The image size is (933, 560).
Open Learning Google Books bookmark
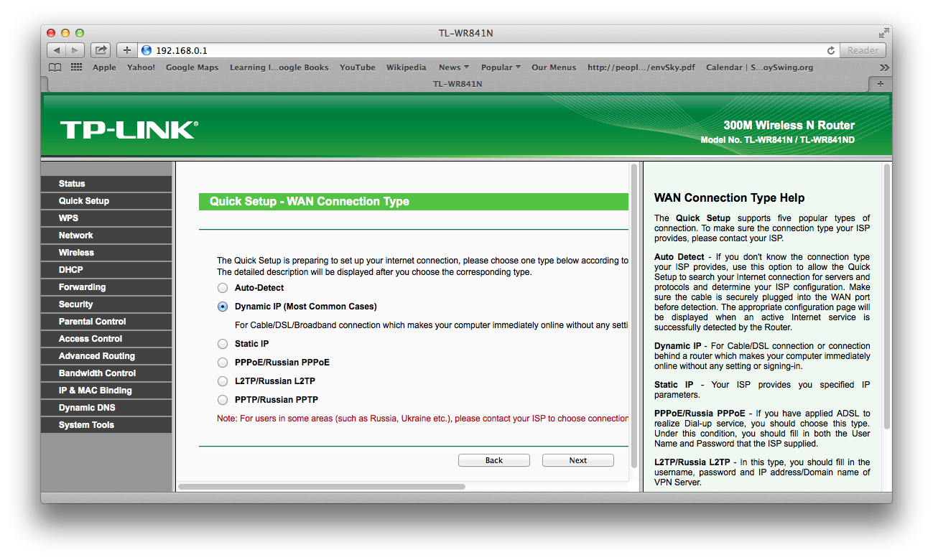279,67
